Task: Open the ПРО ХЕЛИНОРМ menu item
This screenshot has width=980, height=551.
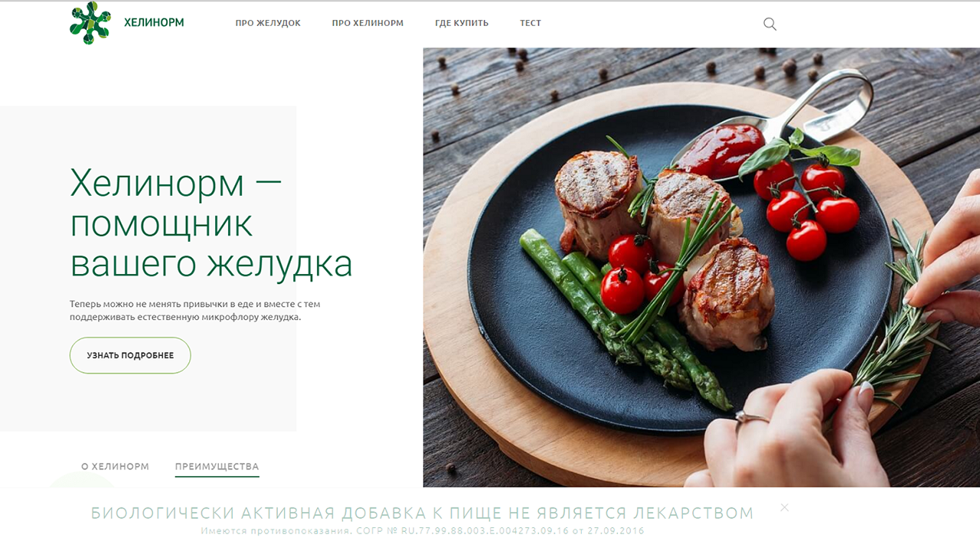Action: pyautogui.click(x=367, y=23)
